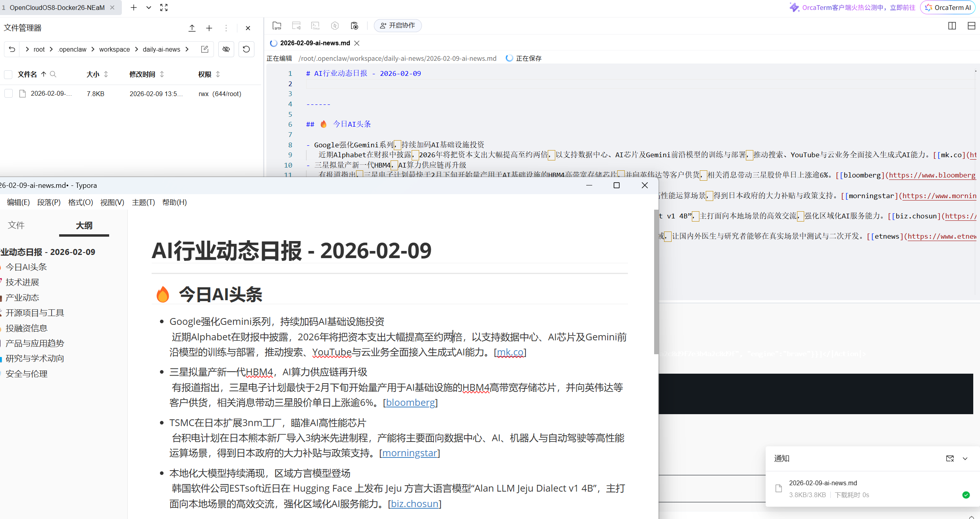Image resolution: width=980 pixels, height=519 pixels.
Task: Expand the notification panel chevron
Action: (x=966, y=458)
